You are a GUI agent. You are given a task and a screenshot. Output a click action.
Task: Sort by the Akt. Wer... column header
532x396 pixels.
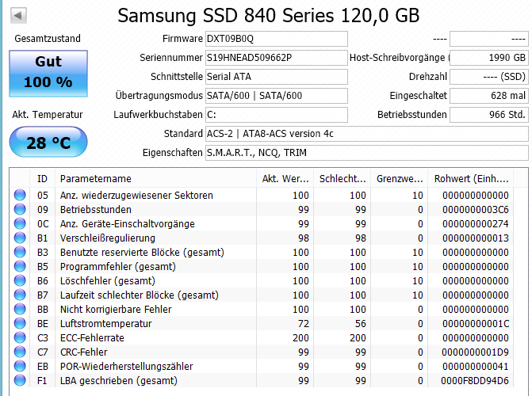(285, 179)
